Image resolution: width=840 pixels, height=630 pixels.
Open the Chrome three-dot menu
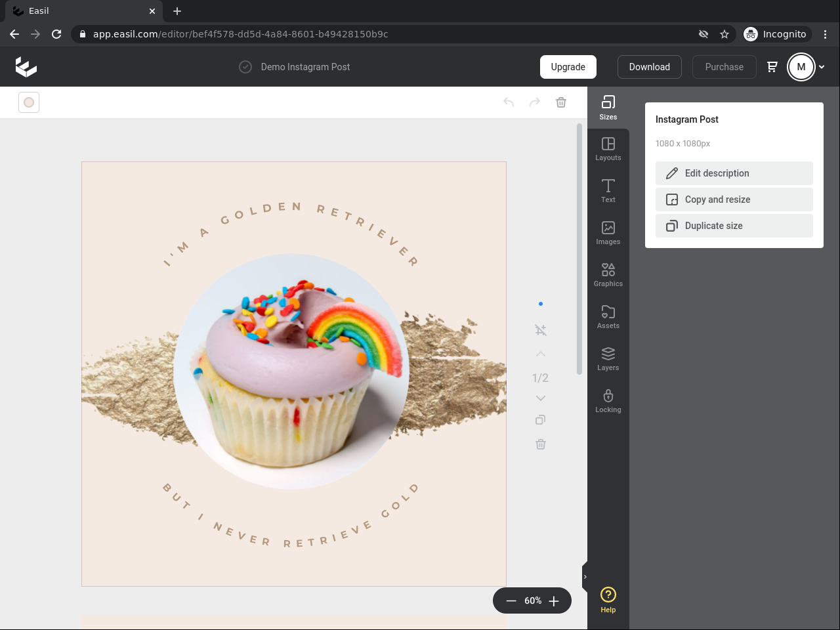[825, 34]
